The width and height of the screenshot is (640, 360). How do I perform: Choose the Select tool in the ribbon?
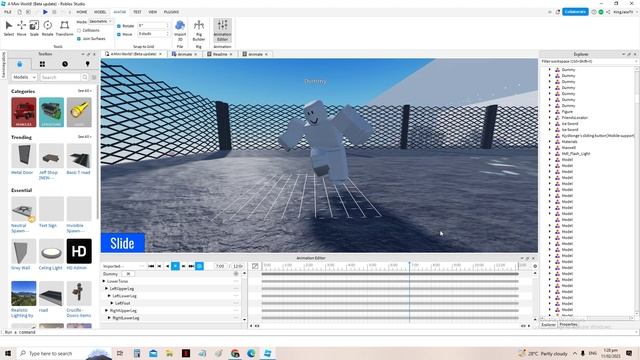pos(9,28)
